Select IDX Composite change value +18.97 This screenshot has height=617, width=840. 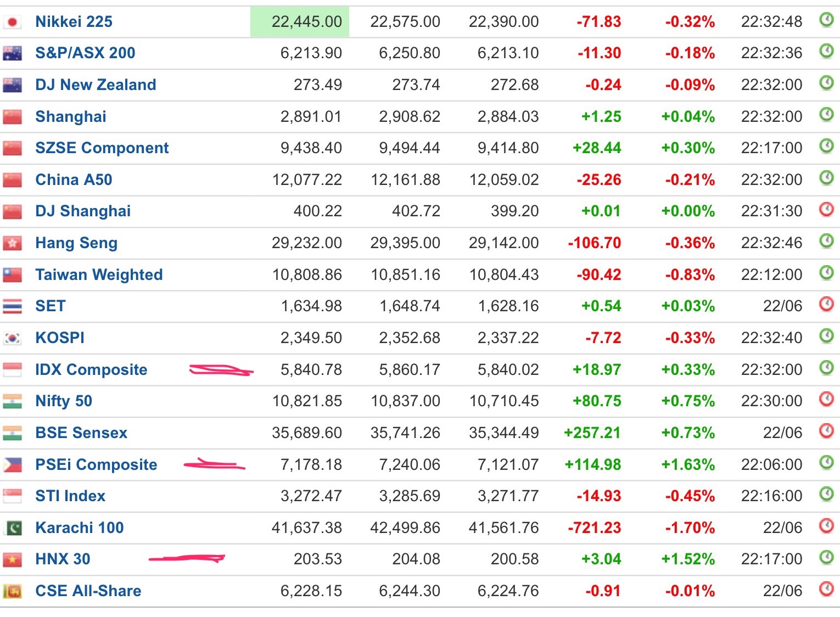click(597, 369)
